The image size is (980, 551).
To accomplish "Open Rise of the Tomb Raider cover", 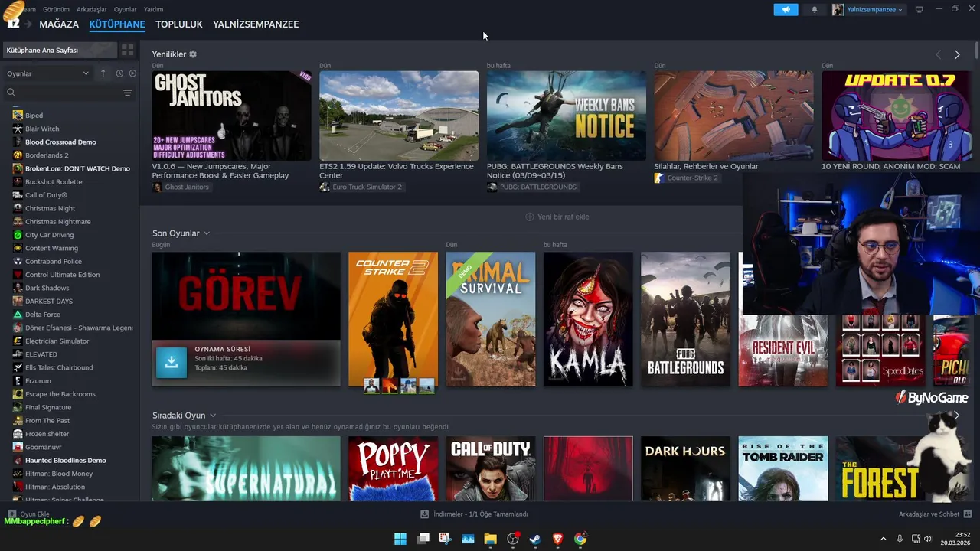I will pos(783,468).
